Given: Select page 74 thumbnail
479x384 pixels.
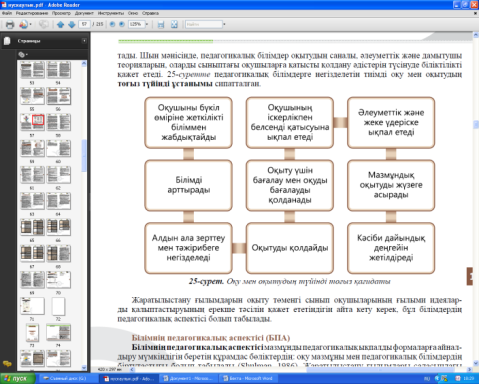Looking at the screenshot, I should click(58, 332).
